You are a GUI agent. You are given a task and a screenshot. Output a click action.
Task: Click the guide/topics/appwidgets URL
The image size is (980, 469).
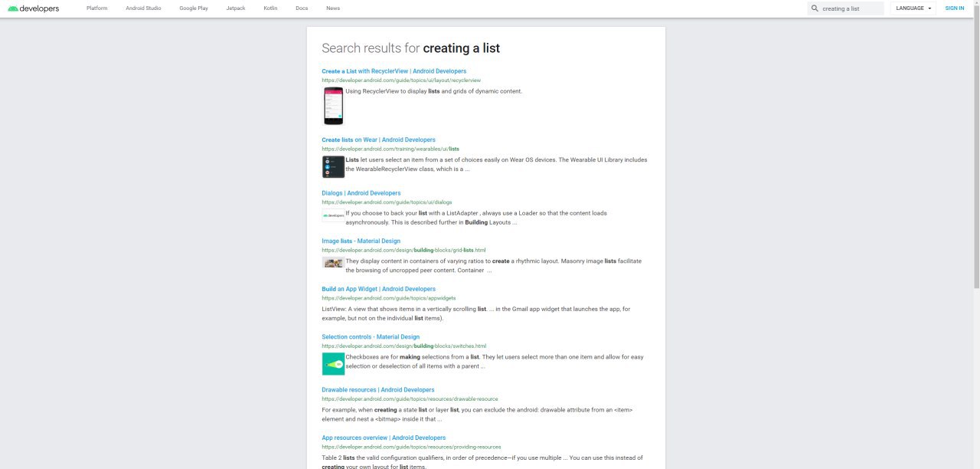tap(388, 298)
